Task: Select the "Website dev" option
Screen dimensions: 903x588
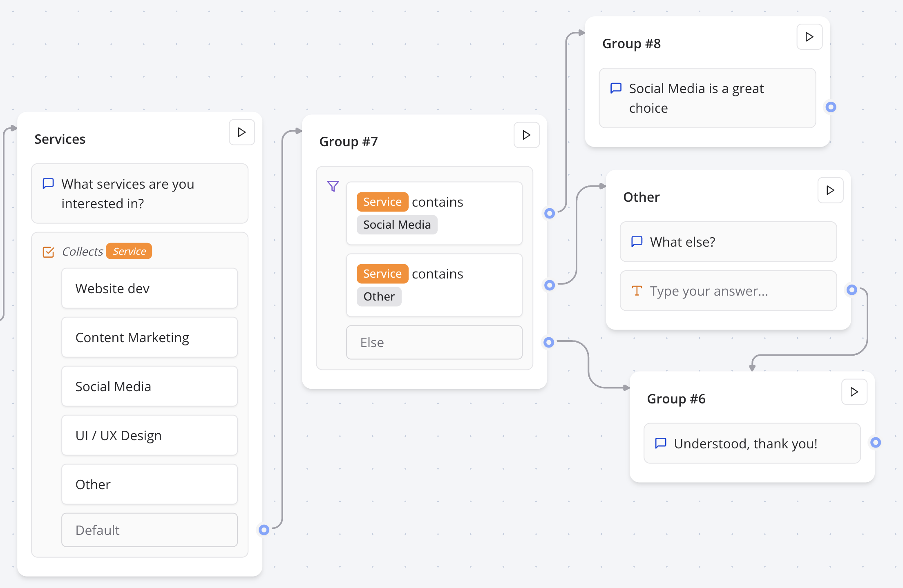Action: 149,288
